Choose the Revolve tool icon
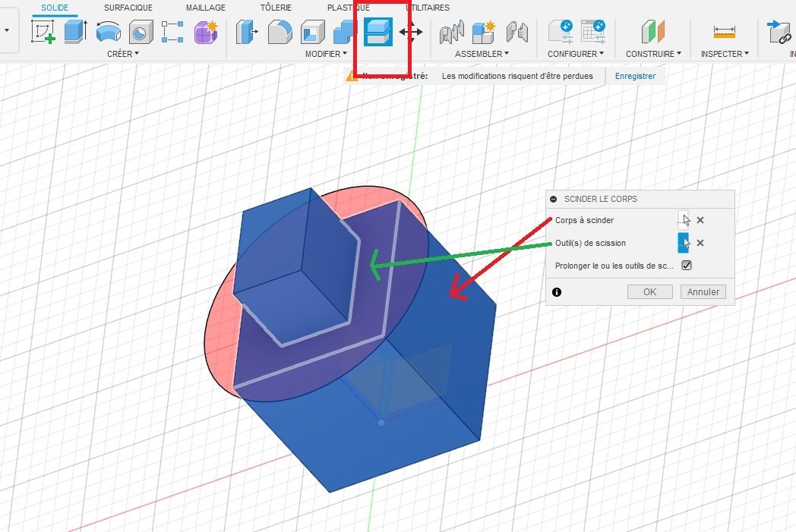Viewport: 796px width, 532px height. [x=108, y=31]
